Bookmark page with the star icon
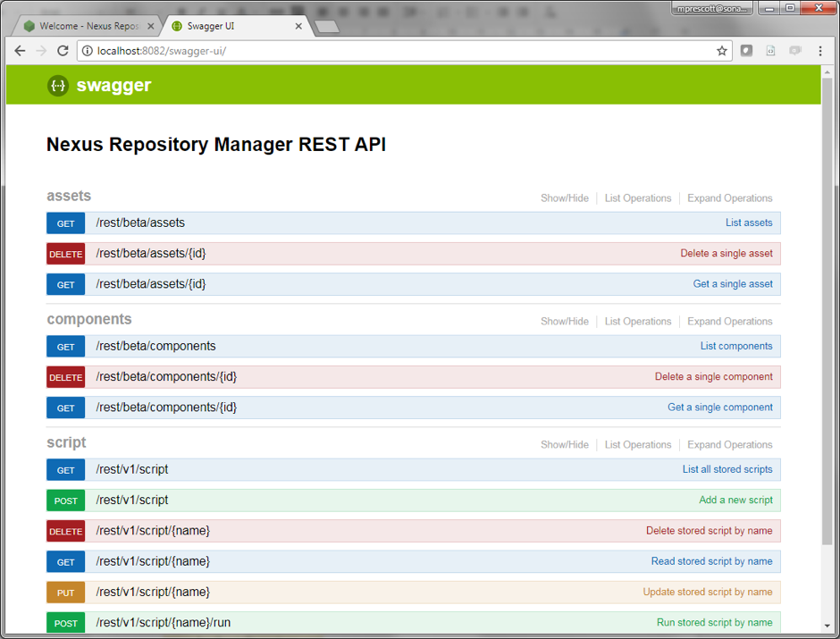840x639 pixels. [722, 51]
